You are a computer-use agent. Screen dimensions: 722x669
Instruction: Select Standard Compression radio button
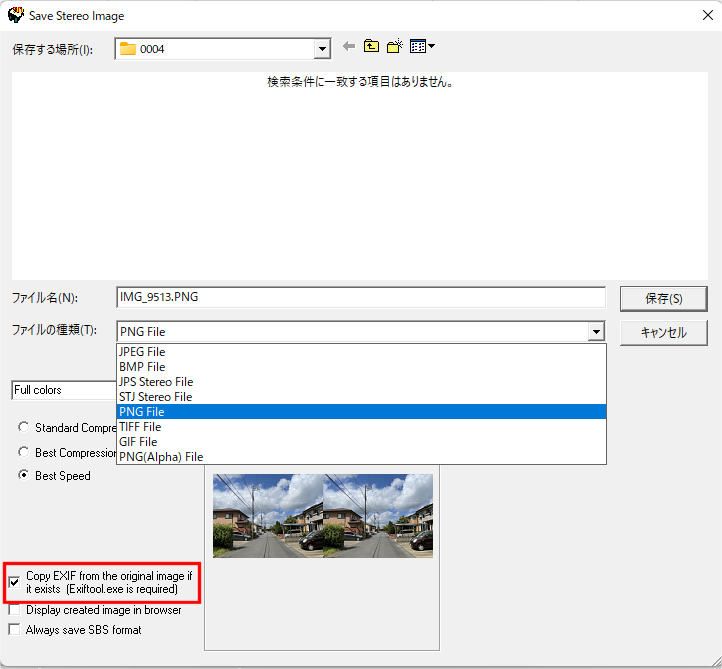(23, 427)
